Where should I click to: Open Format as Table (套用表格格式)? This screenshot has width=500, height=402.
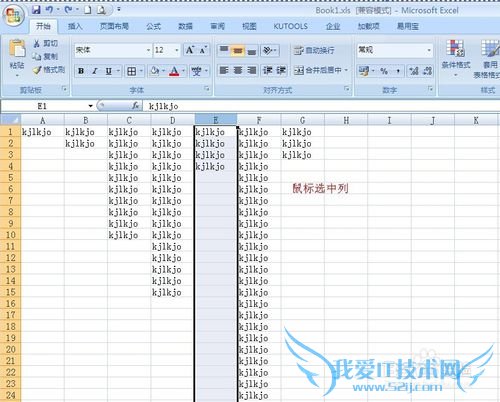coord(488,59)
